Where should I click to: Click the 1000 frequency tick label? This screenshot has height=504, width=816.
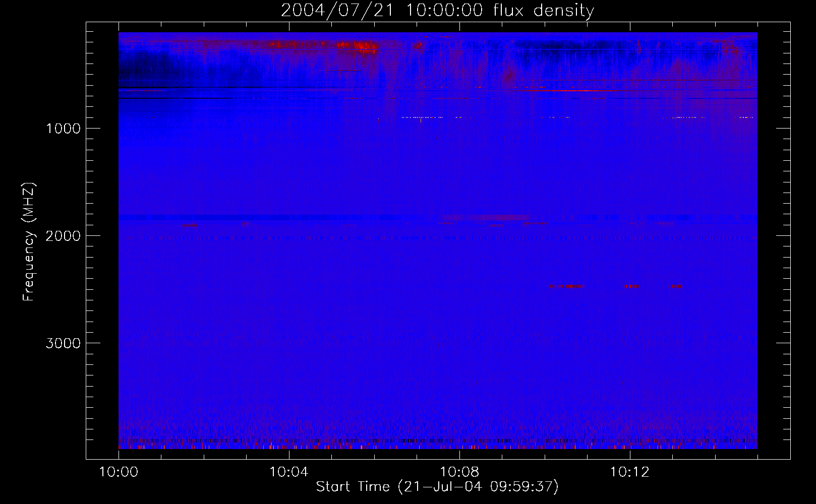click(x=63, y=129)
